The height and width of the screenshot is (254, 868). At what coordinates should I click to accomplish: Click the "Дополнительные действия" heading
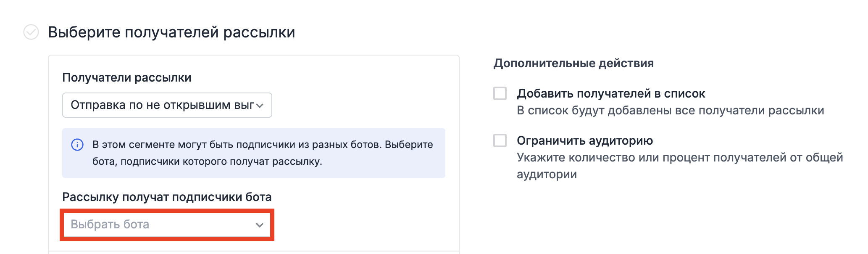[573, 63]
